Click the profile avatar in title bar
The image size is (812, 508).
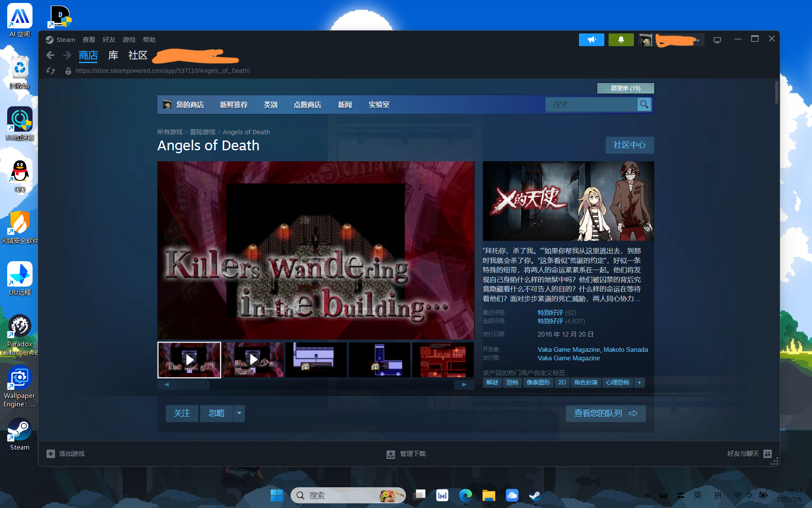click(x=645, y=40)
